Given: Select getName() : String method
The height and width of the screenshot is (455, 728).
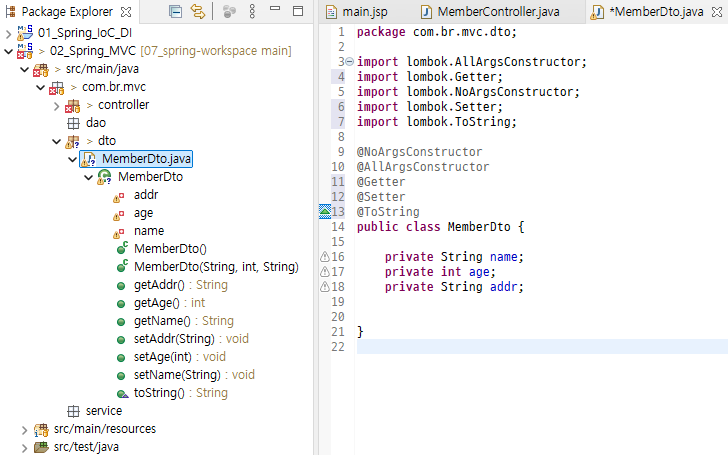Looking at the screenshot, I should pyautogui.click(x=183, y=321).
